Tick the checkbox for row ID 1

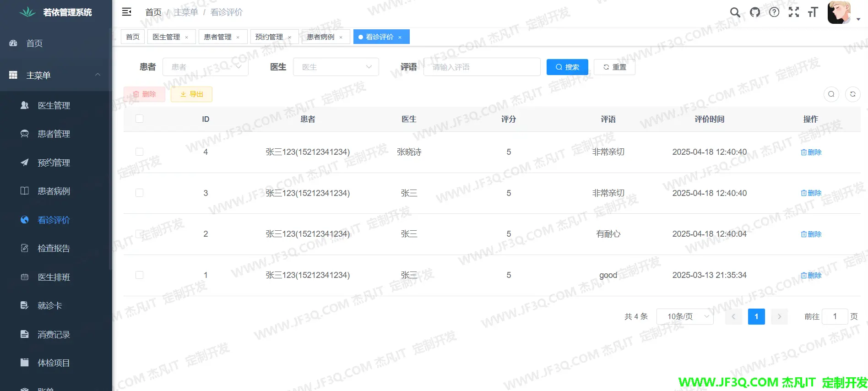coord(140,275)
